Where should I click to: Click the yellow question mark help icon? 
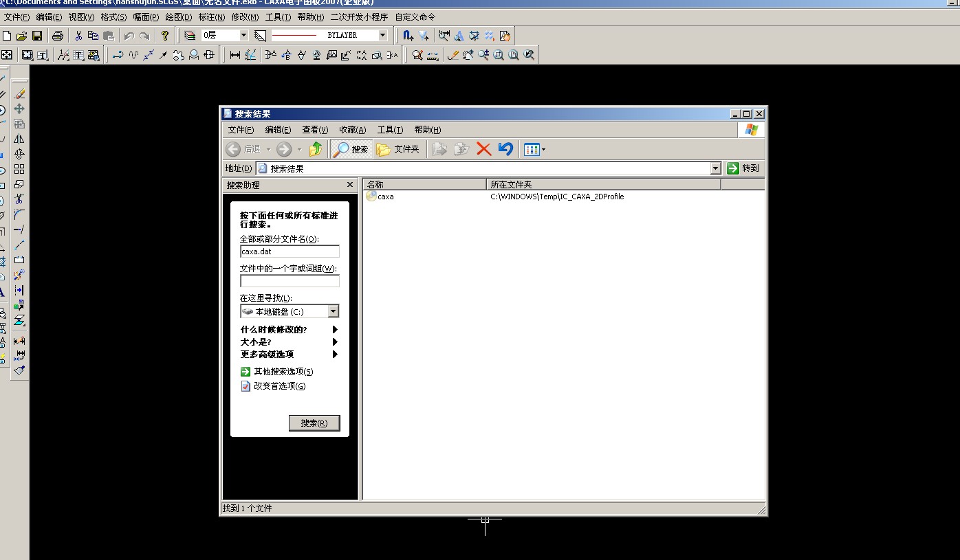[x=165, y=35]
